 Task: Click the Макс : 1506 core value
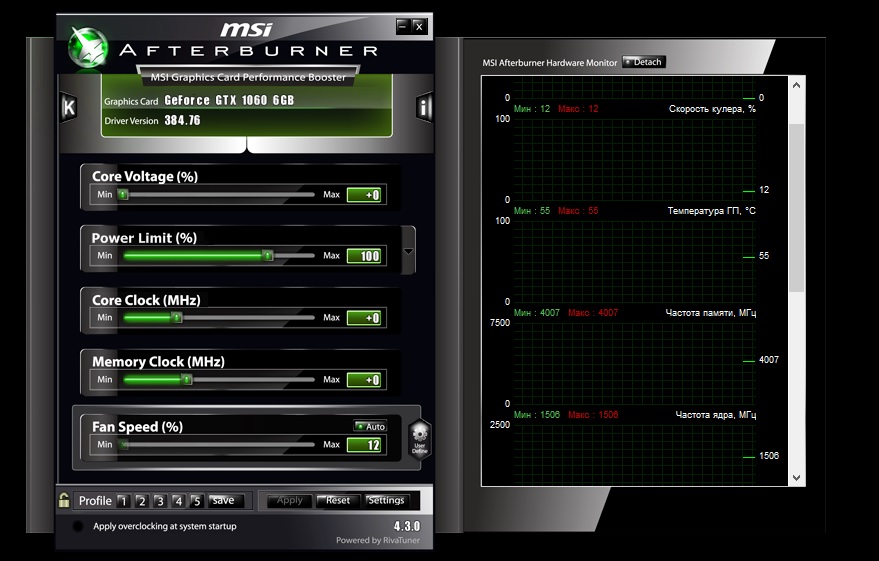[x=593, y=415]
